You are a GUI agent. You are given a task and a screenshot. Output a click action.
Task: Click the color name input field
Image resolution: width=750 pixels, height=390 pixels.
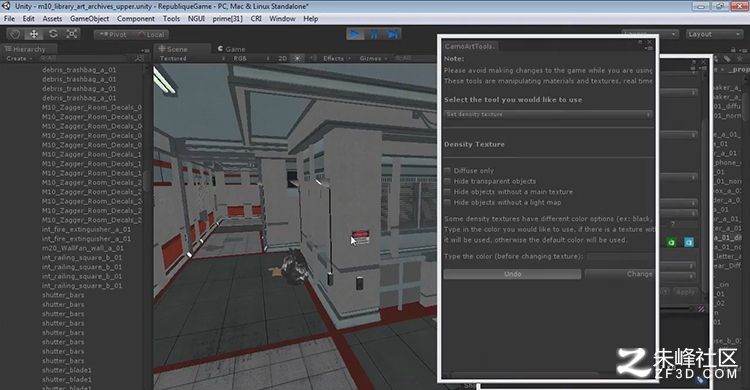click(x=620, y=256)
